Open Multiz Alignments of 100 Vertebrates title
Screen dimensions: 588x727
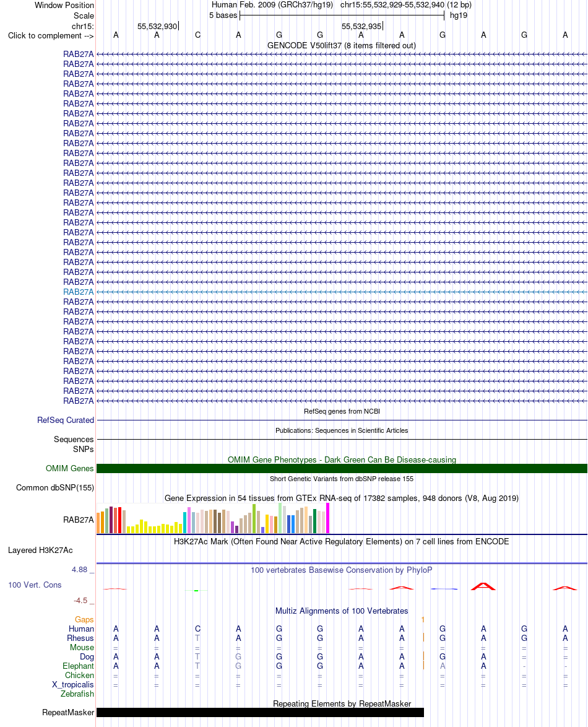coord(342,611)
